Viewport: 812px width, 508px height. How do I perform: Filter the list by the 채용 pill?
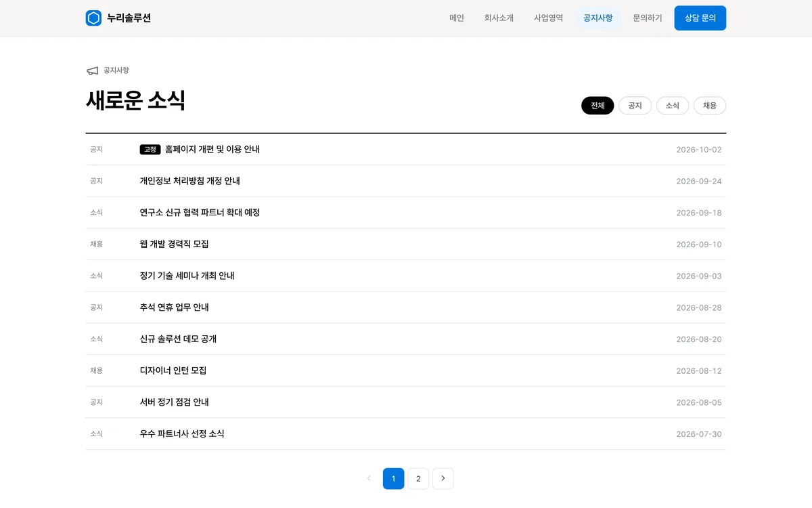tap(710, 106)
